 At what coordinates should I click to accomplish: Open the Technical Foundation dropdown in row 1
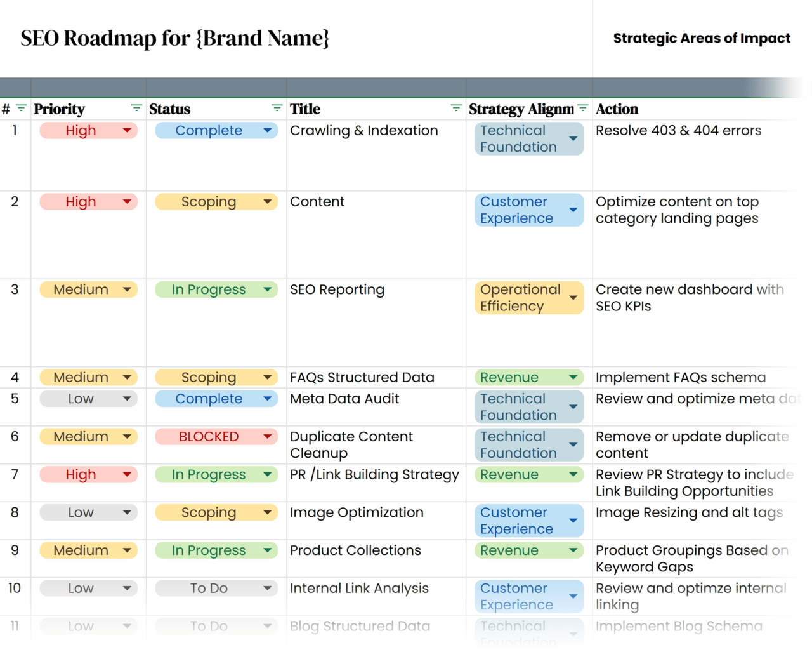573,138
